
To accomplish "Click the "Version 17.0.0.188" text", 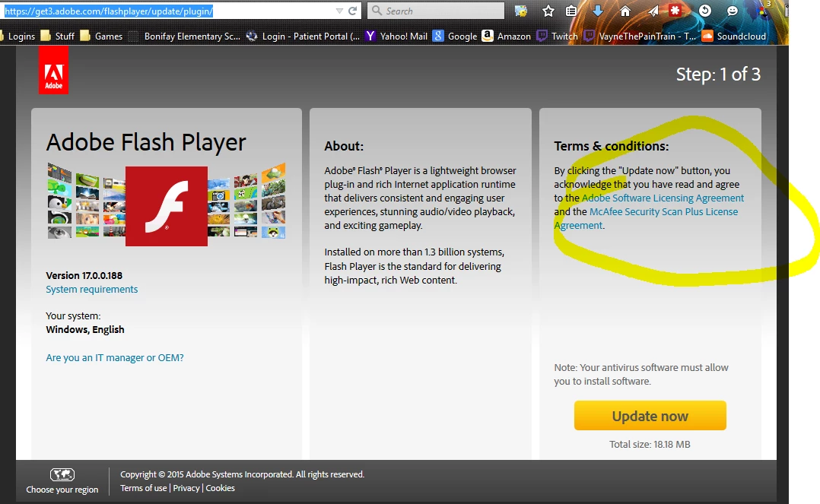I will [84, 275].
